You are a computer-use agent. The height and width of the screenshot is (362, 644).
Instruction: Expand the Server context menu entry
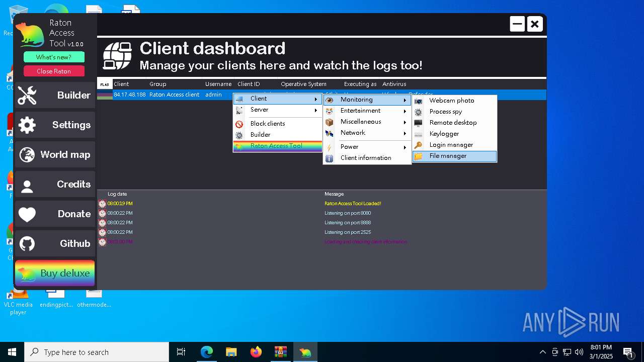point(277,110)
